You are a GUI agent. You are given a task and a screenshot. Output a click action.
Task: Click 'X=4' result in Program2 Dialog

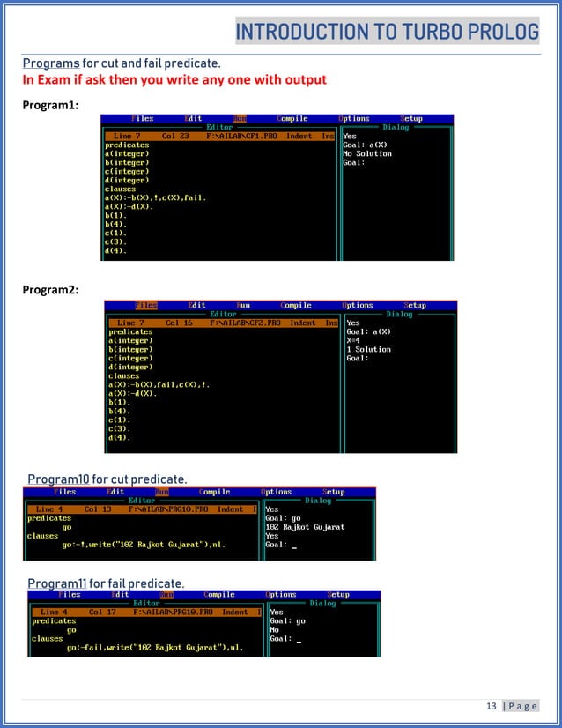(x=353, y=340)
